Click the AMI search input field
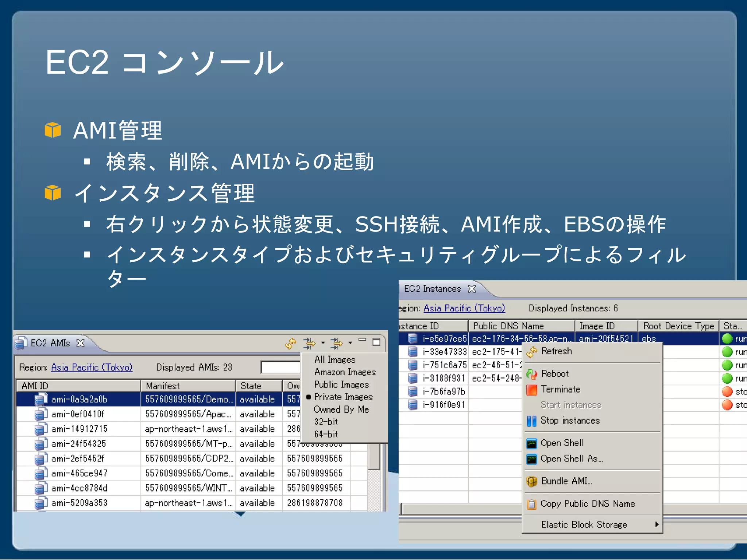Image resolution: width=747 pixels, height=560 pixels. (x=280, y=367)
